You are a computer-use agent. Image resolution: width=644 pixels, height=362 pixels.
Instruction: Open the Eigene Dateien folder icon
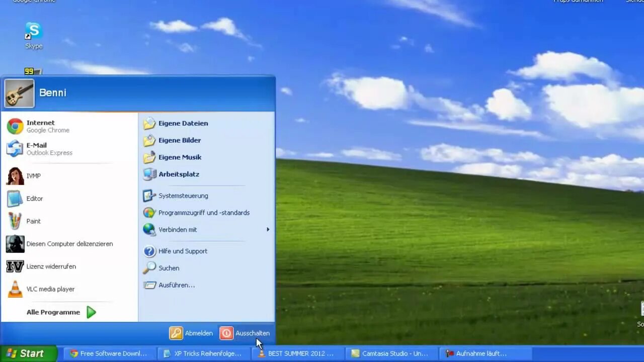[149, 123]
